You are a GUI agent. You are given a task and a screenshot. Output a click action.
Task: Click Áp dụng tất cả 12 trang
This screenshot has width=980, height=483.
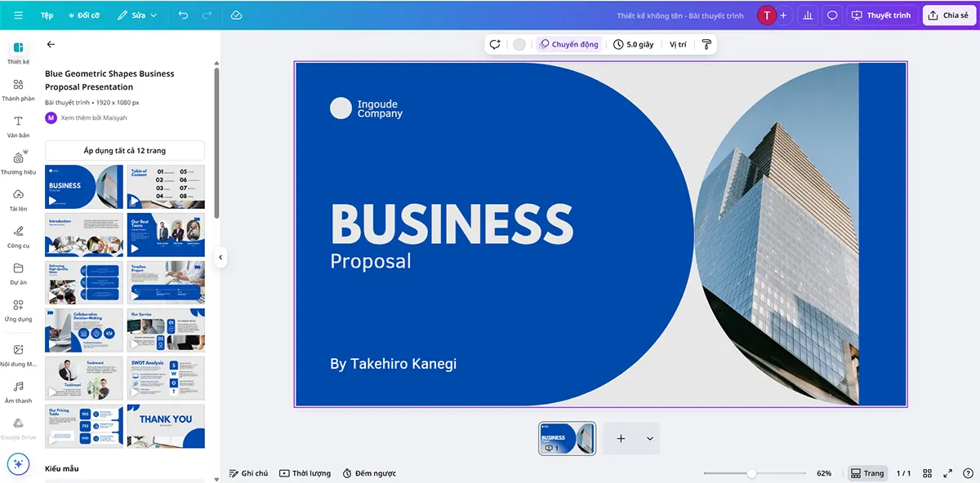[x=124, y=151]
